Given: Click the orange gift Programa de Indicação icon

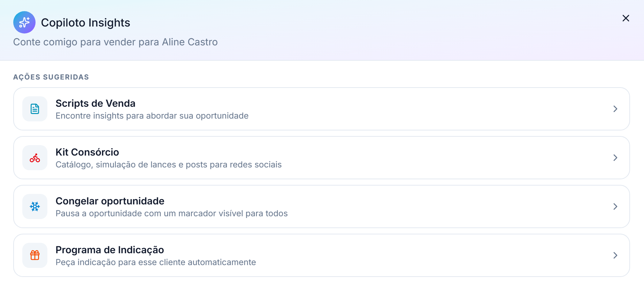Looking at the screenshot, I should [35, 255].
